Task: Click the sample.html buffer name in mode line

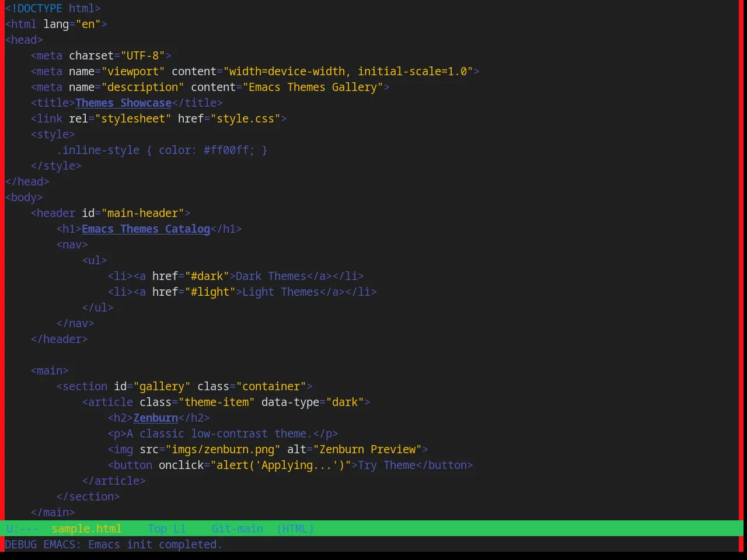Action: (x=86, y=528)
